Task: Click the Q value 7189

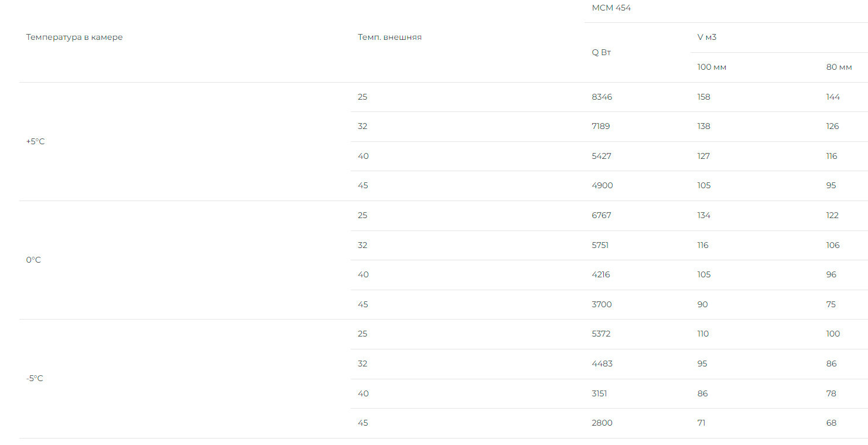Action: click(601, 126)
